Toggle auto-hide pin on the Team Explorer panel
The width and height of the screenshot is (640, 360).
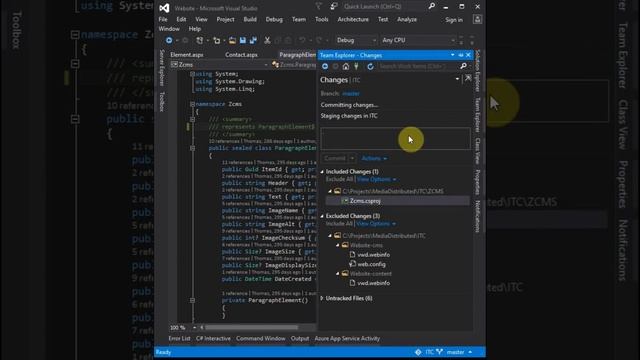[x=460, y=55]
